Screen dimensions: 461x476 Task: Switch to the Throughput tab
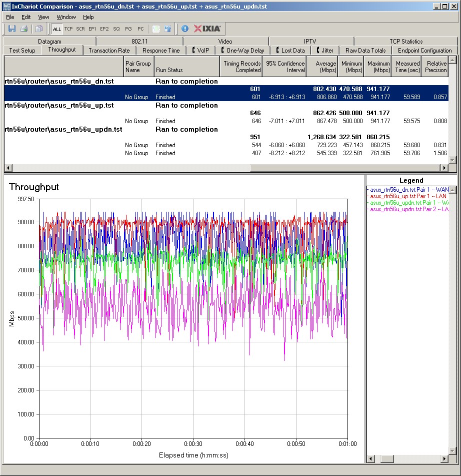[x=62, y=50]
